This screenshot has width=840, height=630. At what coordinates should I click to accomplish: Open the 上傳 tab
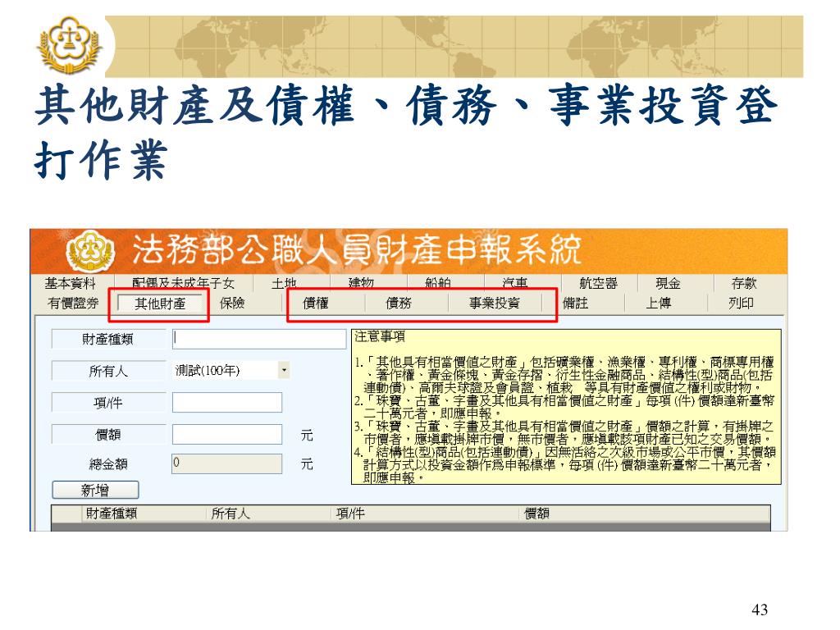tap(658, 304)
